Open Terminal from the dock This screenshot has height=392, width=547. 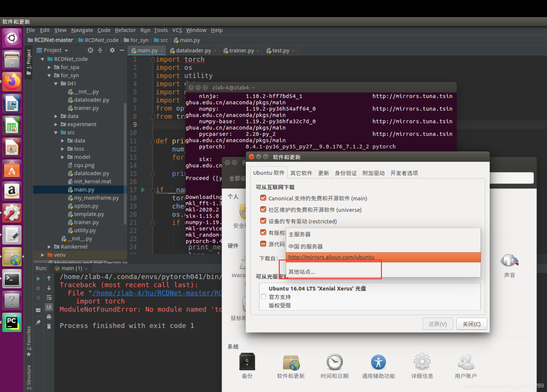12,279
